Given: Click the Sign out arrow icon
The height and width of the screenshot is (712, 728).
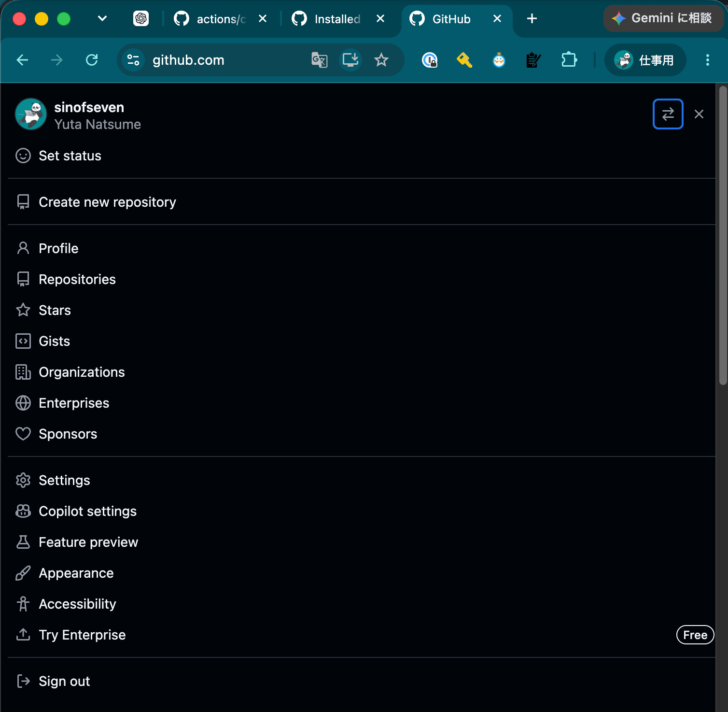Looking at the screenshot, I should pos(23,681).
